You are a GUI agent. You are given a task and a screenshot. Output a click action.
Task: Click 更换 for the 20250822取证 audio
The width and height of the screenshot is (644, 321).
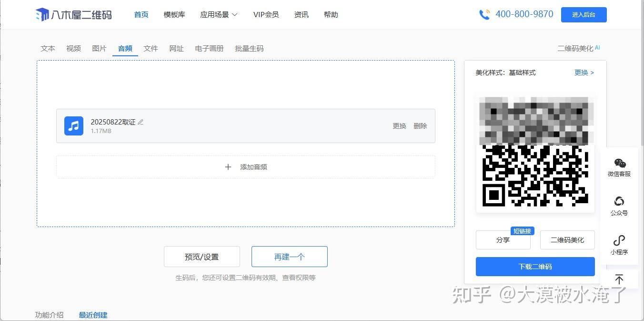point(400,126)
